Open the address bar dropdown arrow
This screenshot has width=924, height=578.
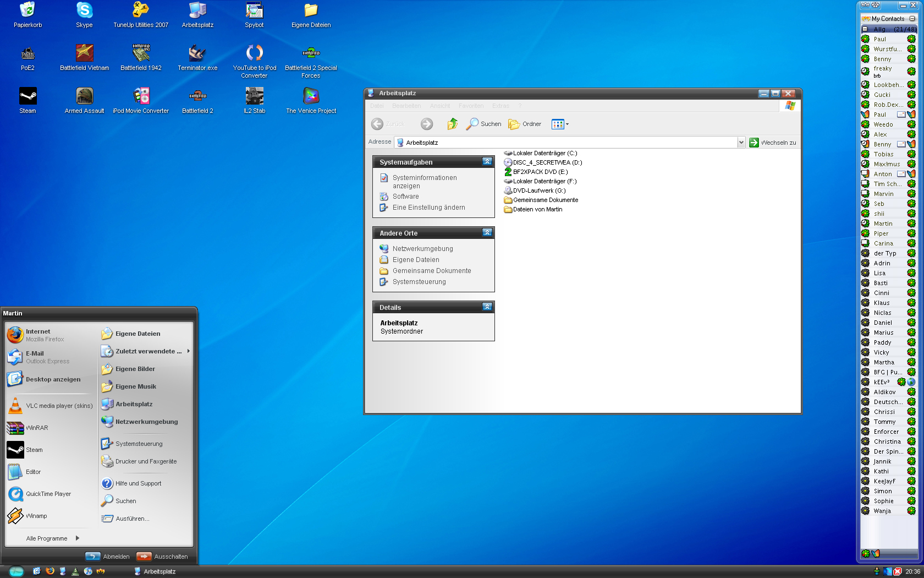[x=741, y=142]
